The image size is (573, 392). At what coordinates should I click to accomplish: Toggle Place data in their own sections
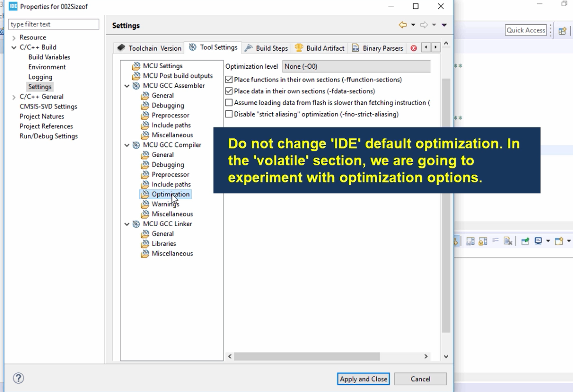(x=229, y=91)
